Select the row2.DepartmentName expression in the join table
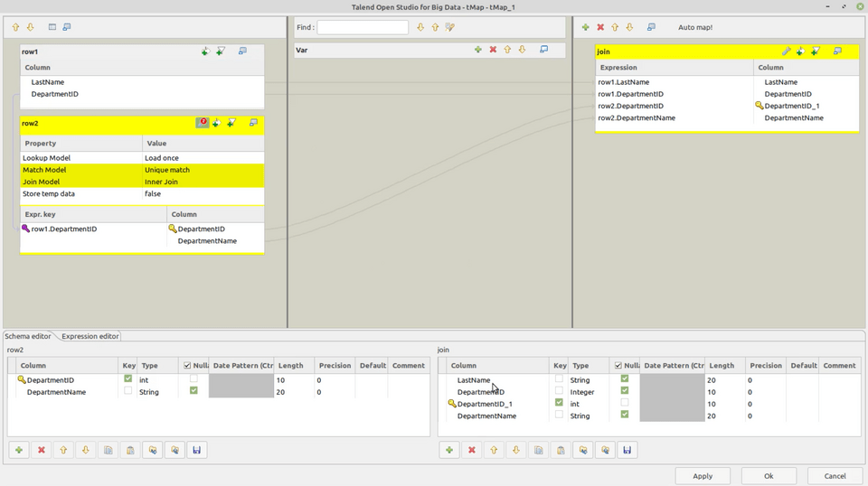 (637, 117)
